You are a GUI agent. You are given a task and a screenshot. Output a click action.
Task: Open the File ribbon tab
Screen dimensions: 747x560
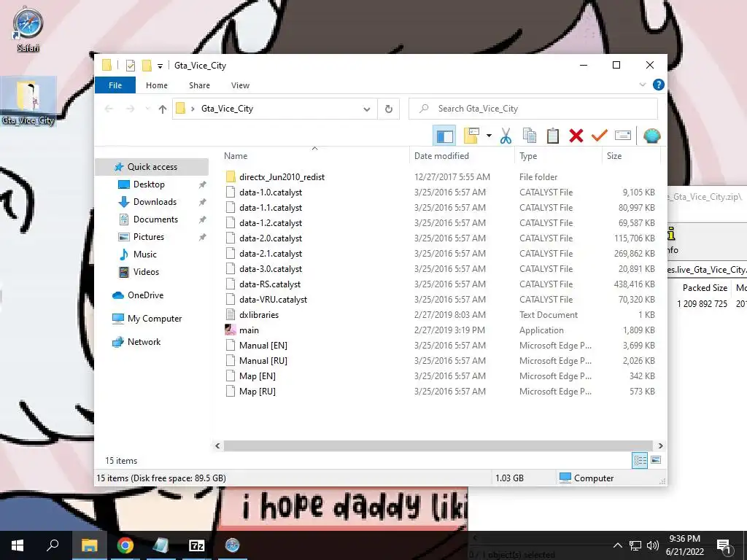coord(115,85)
